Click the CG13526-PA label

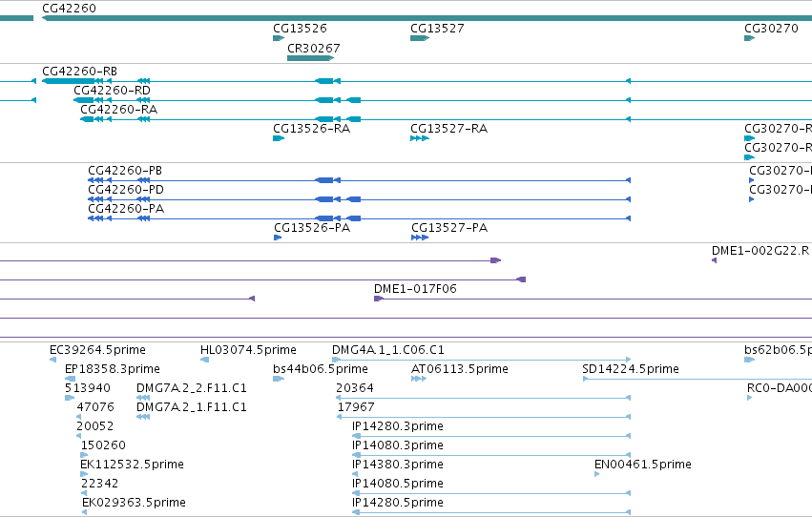coord(312,228)
